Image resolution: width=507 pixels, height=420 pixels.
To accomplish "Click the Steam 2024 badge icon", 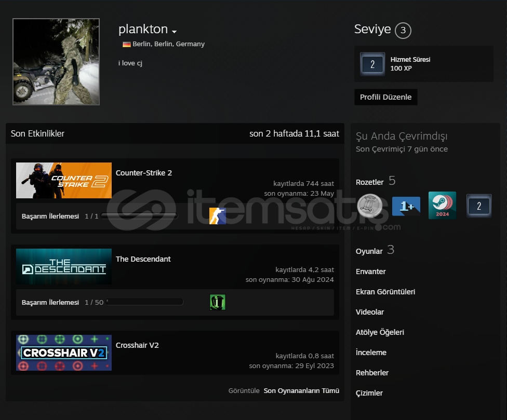I will [443, 206].
